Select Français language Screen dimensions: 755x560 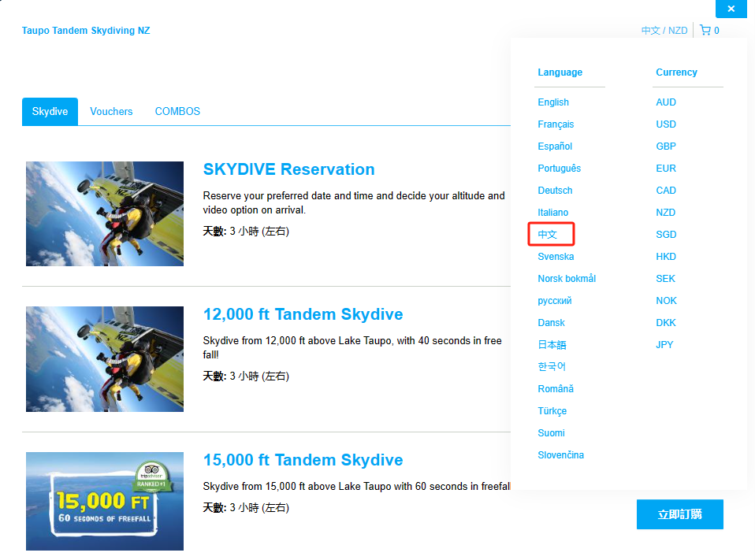click(x=556, y=124)
